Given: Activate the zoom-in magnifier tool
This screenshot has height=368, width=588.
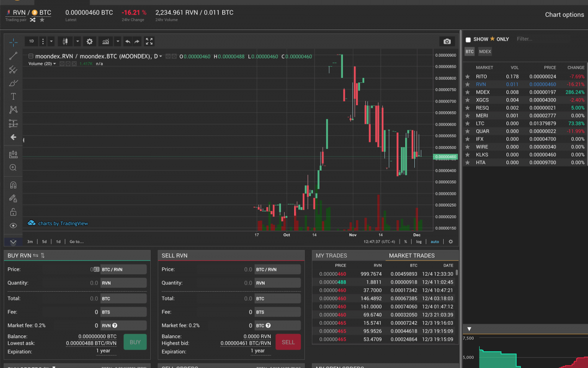Looking at the screenshot, I should [14, 168].
